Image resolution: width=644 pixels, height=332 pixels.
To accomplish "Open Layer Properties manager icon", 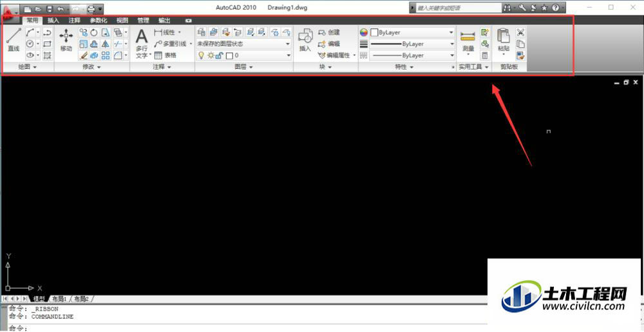I will 202,32.
